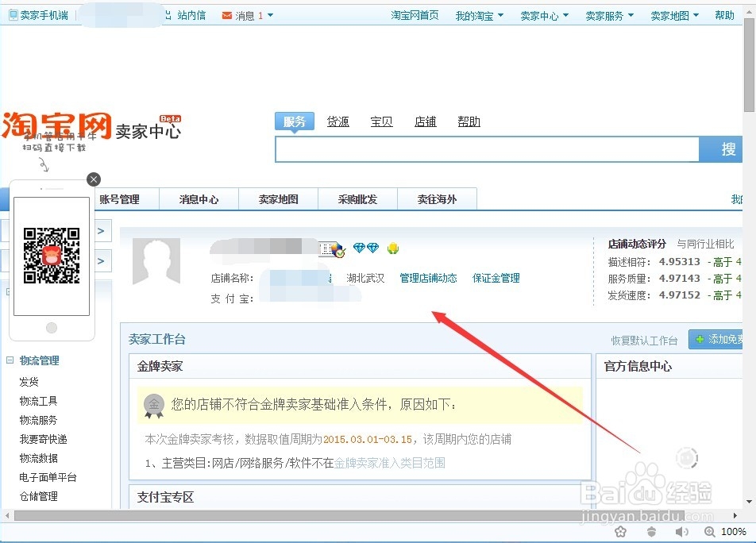Click the search input field
Image resolution: width=756 pixels, height=543 pixels.
tap(487, 149)
